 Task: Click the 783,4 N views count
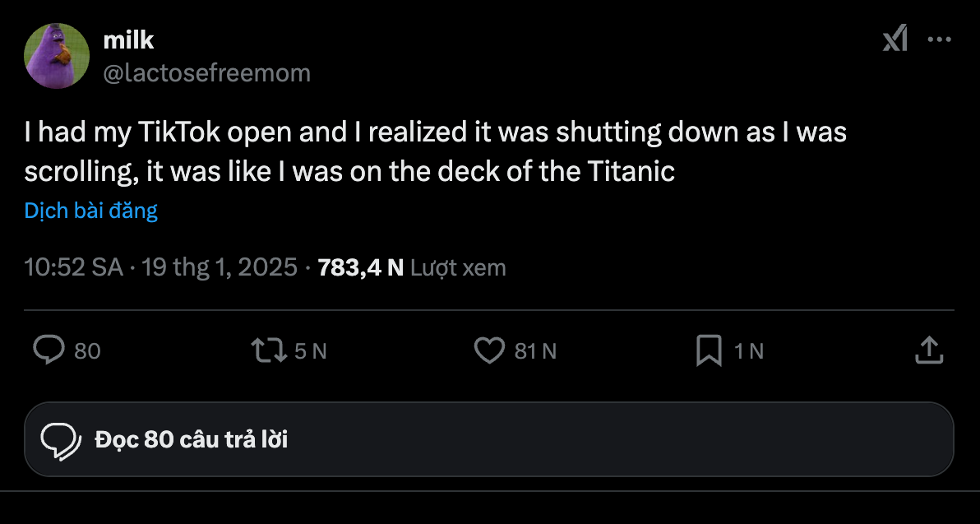pyautogui.click(x=358, y=267)
